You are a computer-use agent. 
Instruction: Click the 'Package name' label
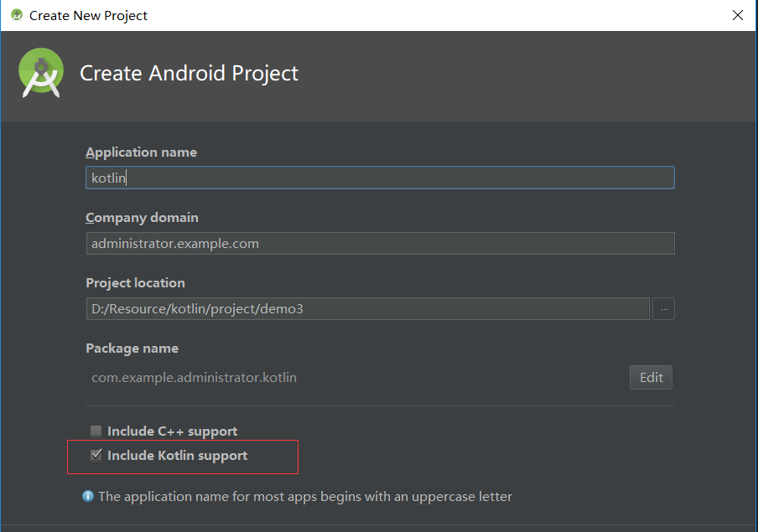pos(132,348)
